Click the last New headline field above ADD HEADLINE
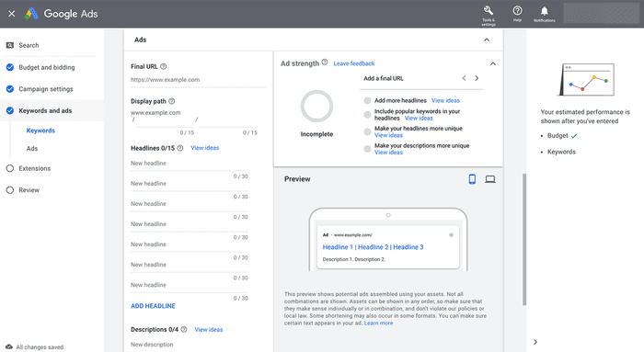 pos(190,285)
